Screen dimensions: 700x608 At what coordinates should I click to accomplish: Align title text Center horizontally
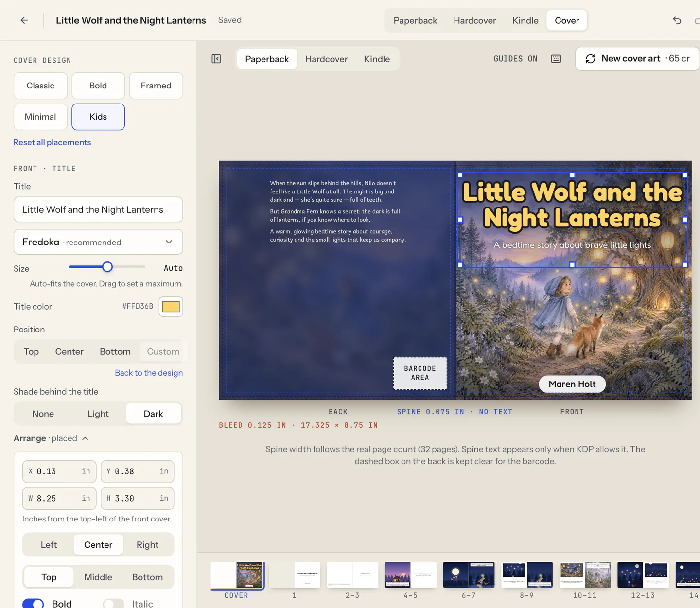98,545
